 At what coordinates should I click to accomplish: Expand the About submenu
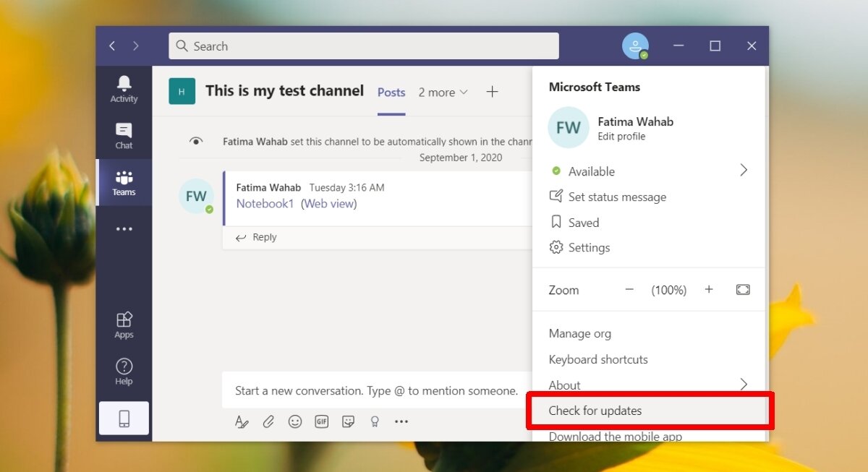pos(744,385)
